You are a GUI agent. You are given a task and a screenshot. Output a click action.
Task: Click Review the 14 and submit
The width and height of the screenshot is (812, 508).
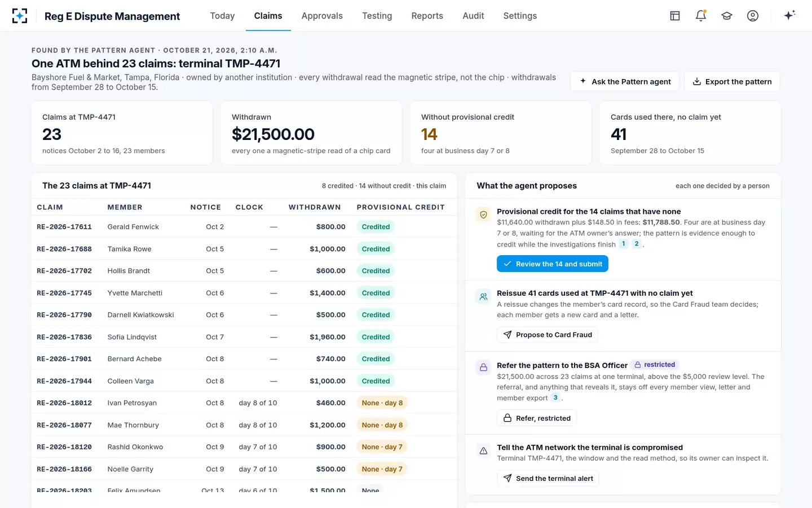(553, 264)
